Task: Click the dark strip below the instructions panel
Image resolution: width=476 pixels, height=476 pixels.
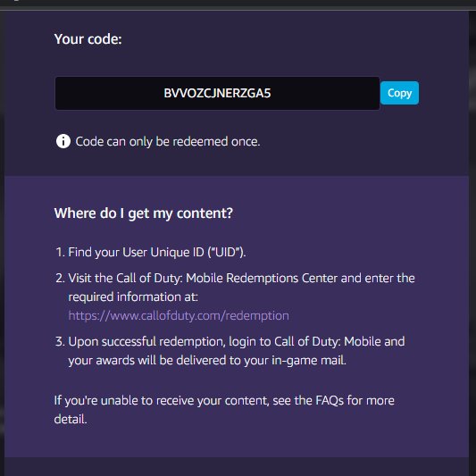Action: (236, 466)
